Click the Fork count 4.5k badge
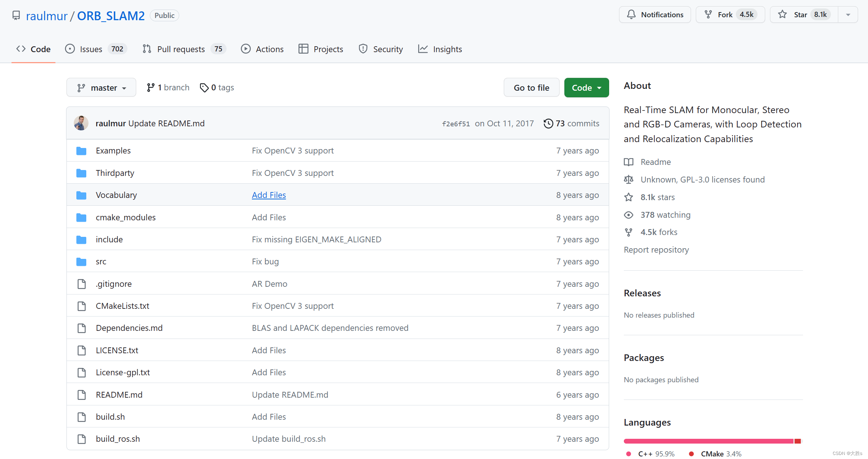 746,15
